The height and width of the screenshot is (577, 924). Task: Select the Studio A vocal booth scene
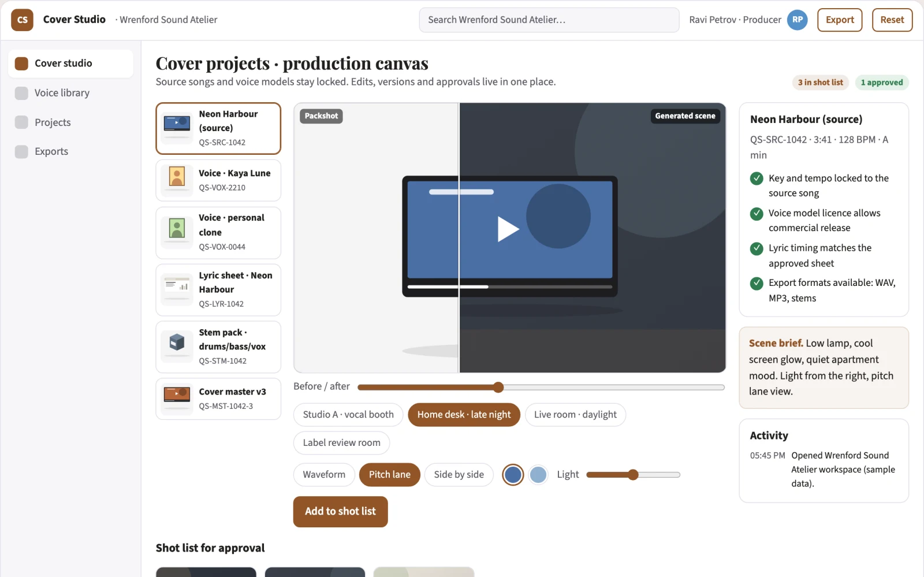pyautogui.click(x=348, y=415)
